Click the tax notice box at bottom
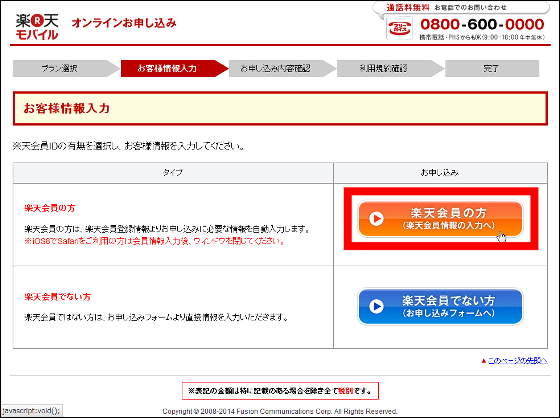The height and width of the screenshot is (418, 560). (280, 391)
